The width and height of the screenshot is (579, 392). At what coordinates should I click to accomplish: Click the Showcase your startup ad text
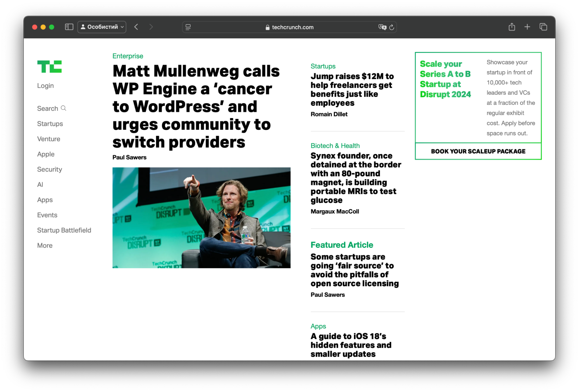[x=511, y=98]
